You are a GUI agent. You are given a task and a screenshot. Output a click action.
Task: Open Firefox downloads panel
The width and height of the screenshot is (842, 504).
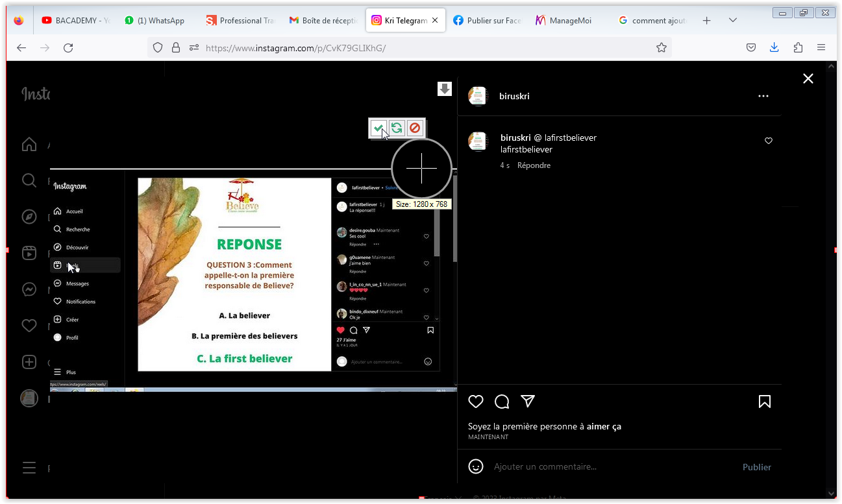point(774,47)
